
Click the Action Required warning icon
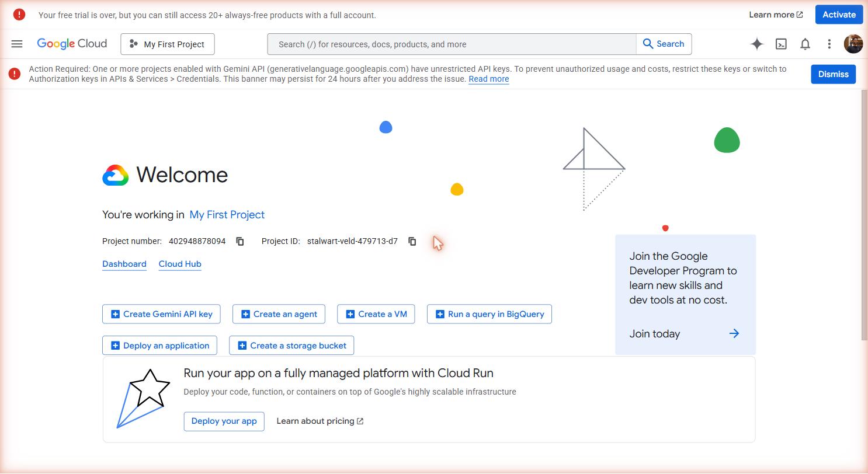(x=15, y=74)
